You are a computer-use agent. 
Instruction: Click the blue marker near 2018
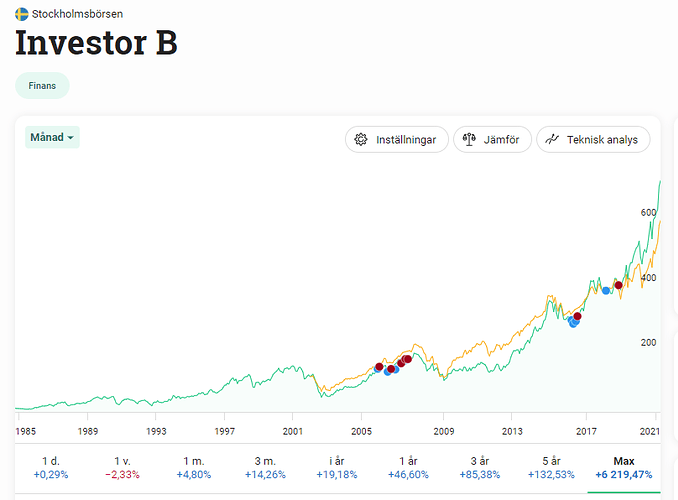606,291
